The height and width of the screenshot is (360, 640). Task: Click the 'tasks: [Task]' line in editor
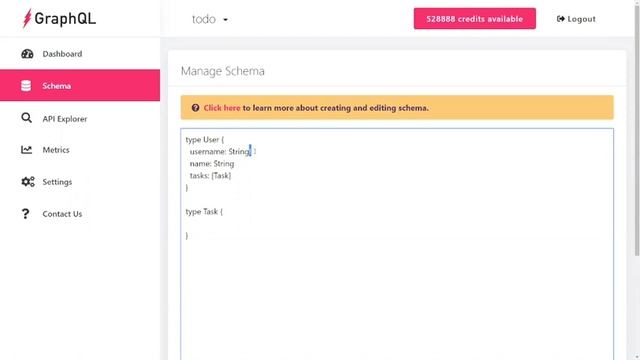pyautogui.click(x=210, y=176)
